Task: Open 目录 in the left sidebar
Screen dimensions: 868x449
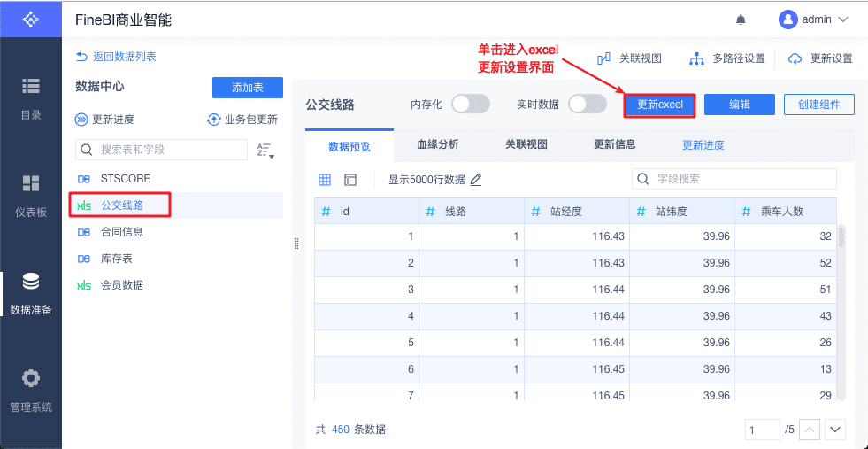Action: 31,98
